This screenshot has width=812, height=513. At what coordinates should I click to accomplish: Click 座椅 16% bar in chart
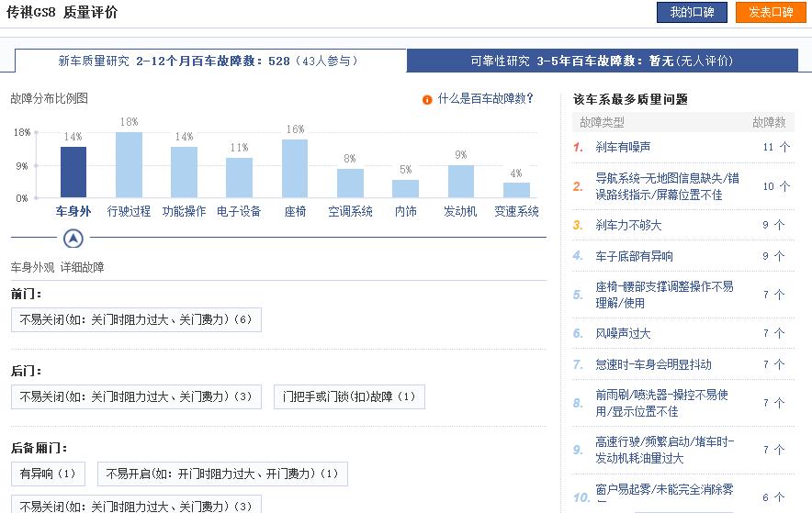[295, 169]
